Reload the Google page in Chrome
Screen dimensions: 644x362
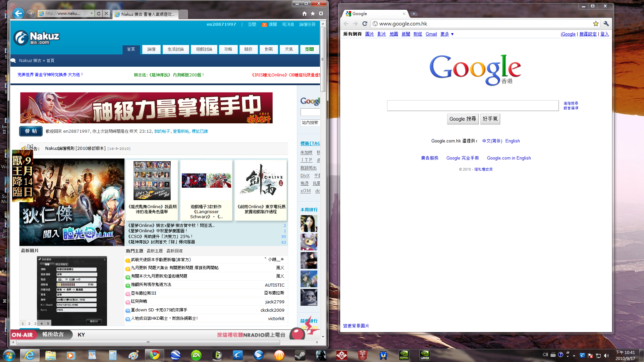pyautogui.click(x=365, y=23)
